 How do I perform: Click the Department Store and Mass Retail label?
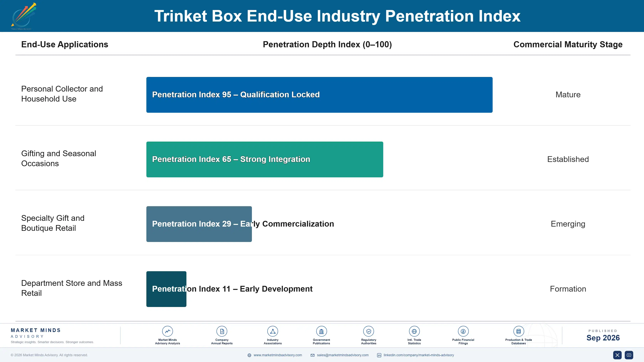point(72,288)
